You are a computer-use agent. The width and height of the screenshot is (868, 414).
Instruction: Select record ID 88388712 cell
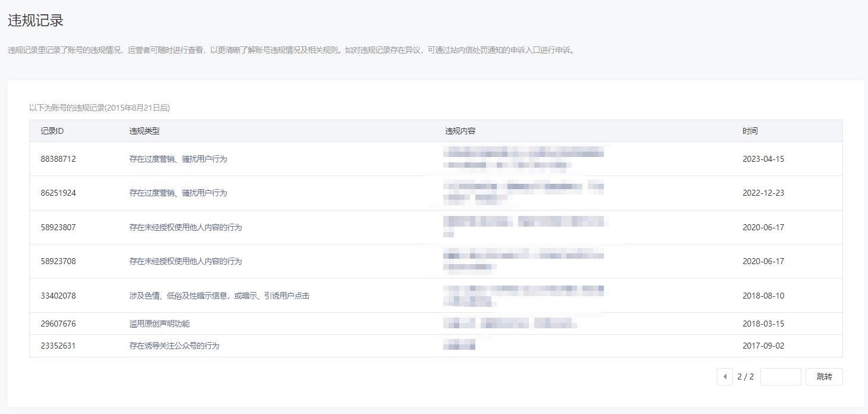[x=58, y=159]
